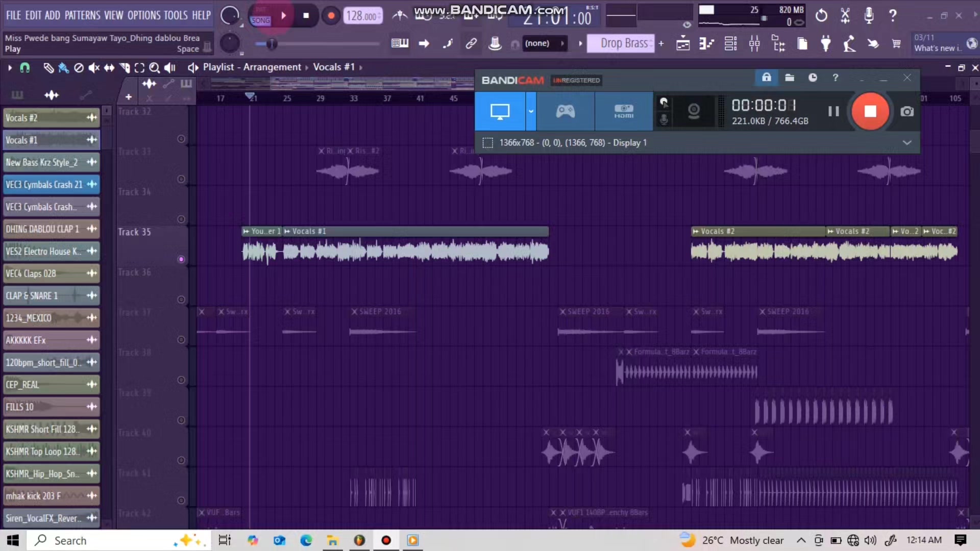Select the Vocals #1 clip on Track 35
The height and width of the screenshot is (551, 980).
pyautogui.click(x=415, y=246)
